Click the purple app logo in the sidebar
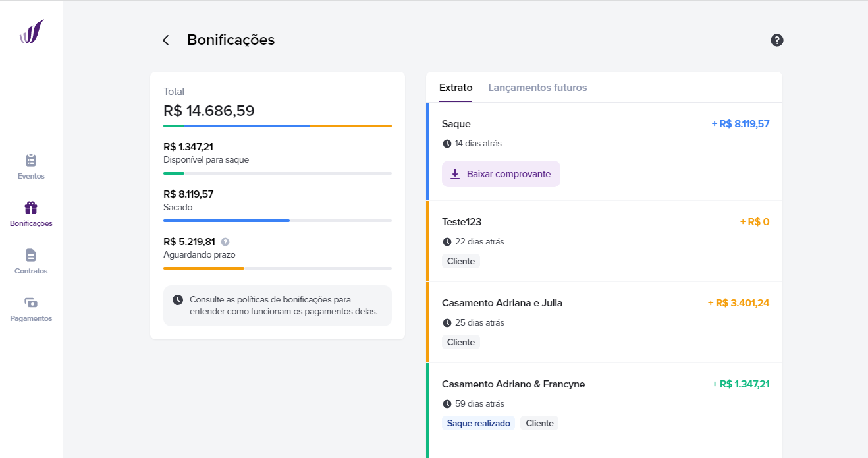This screenshot has height=458, width=868. point(31,32)
